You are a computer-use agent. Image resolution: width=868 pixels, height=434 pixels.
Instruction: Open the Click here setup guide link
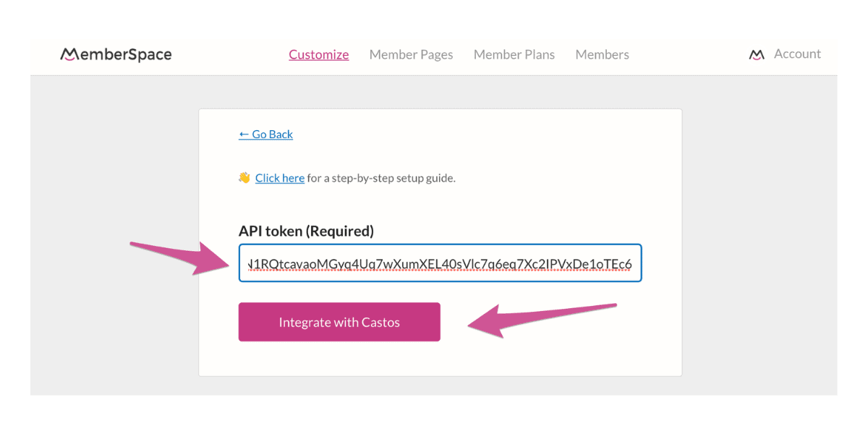click(x=279, y=177)
